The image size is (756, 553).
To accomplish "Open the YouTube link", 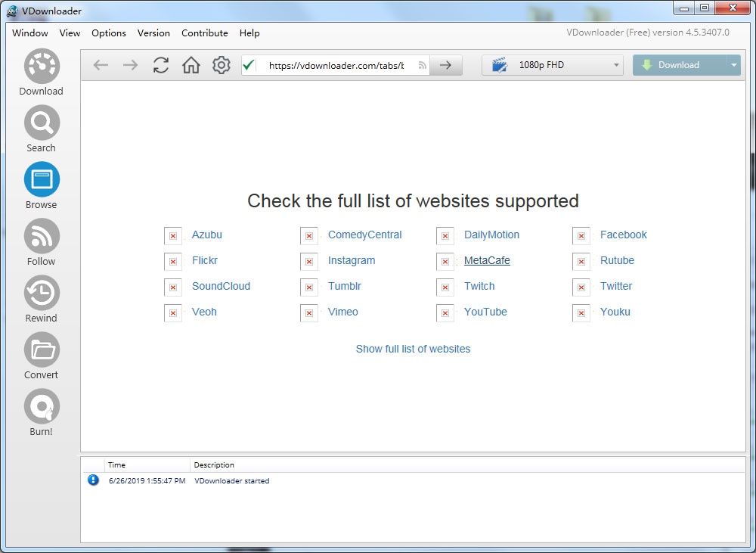I will click(x=485, y=311).
